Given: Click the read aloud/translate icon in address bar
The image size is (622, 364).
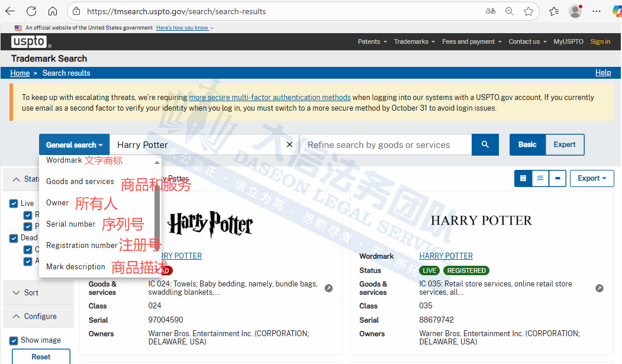Looking at the screenshot, I should coord(491,11).
